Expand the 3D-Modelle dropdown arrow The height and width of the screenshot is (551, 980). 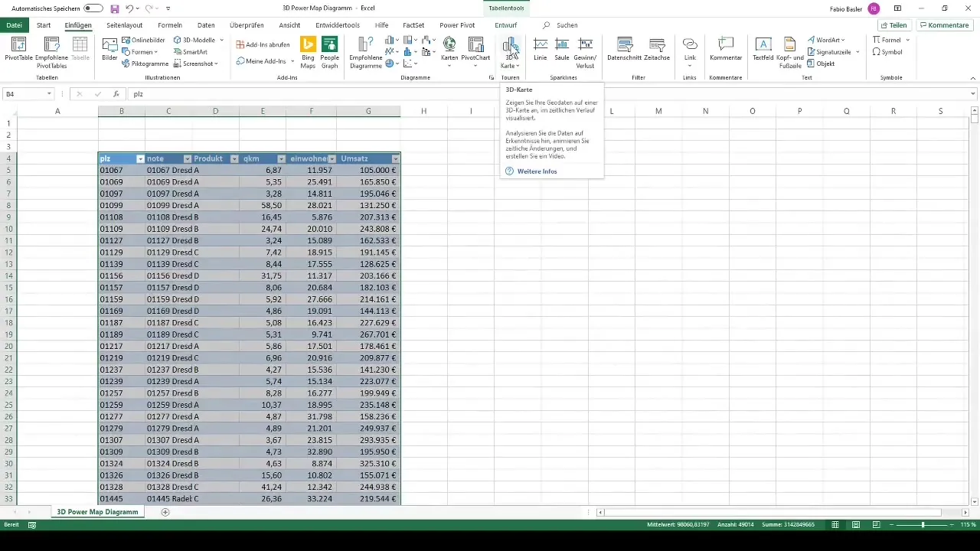click(222, 40)
